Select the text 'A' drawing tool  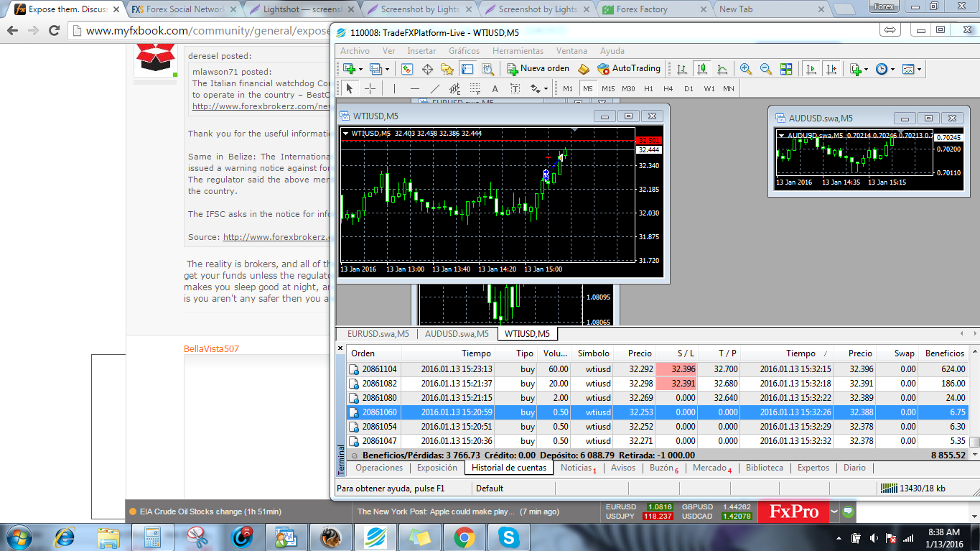point(495,88)
